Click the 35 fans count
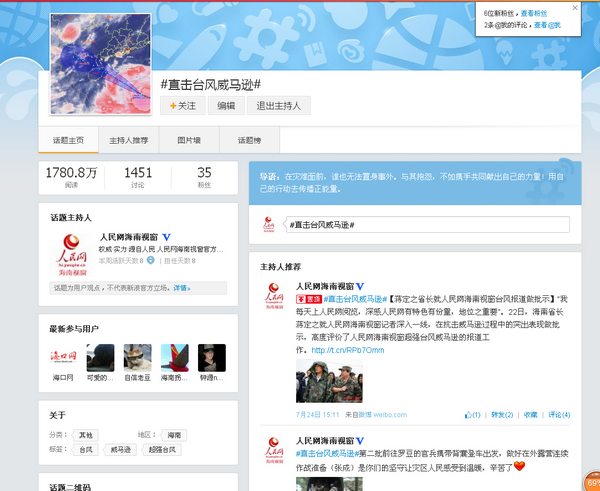Image resolution: width=600 pixels, height=491 pixels. pos(204,173)
